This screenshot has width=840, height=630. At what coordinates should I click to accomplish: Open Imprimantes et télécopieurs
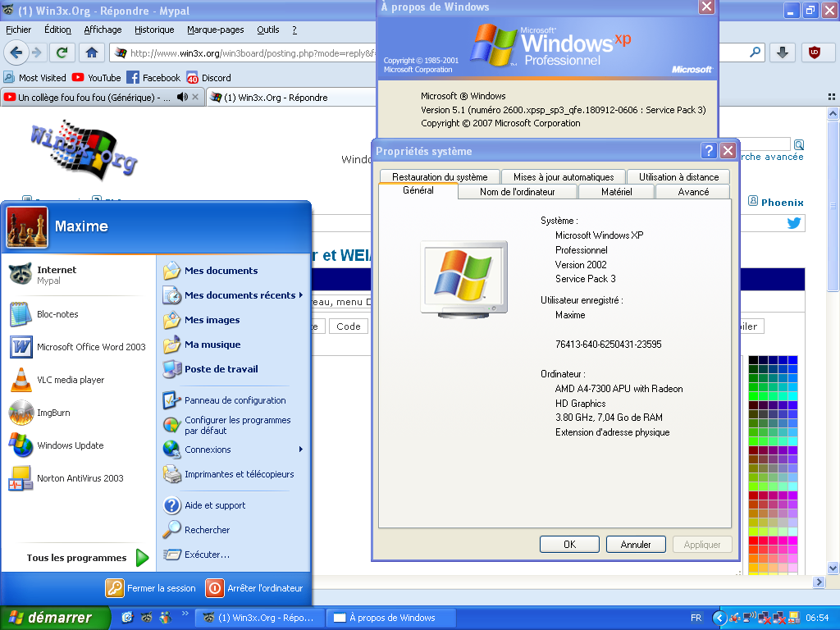[x=234, y=474]
